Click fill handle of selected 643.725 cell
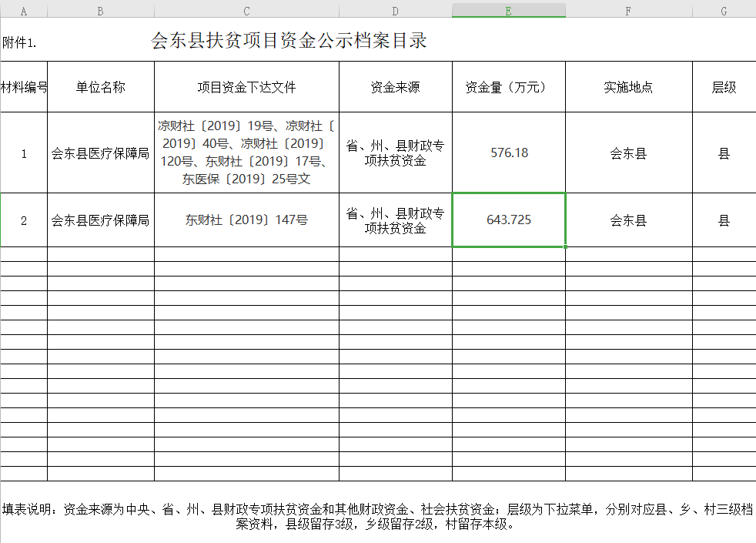756x543 pixels. 566,247
